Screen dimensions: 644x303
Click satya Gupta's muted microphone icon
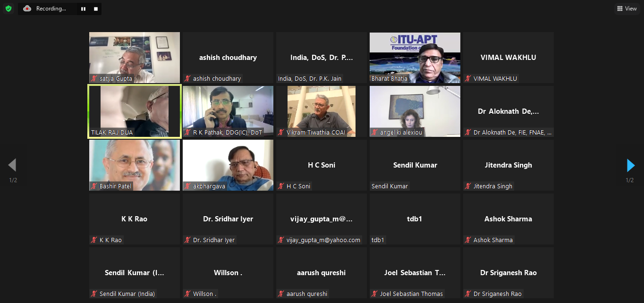[x=94, y=79]
